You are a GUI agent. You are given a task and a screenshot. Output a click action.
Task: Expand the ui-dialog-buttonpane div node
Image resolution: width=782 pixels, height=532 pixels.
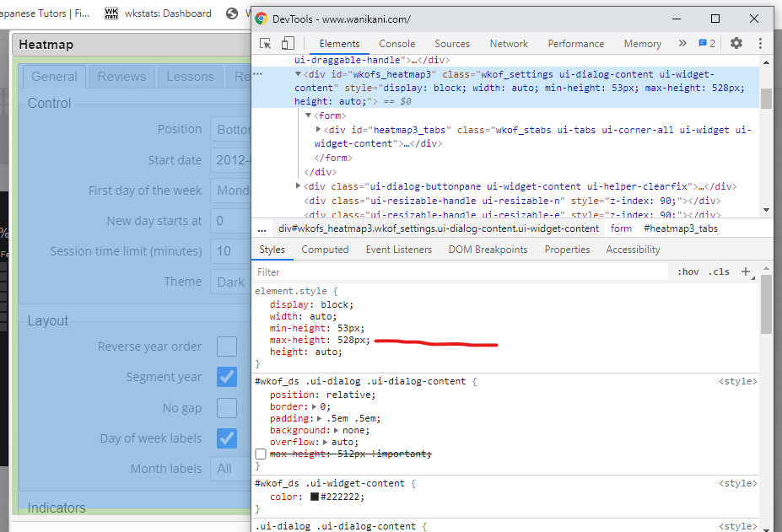tap(298, 186)
